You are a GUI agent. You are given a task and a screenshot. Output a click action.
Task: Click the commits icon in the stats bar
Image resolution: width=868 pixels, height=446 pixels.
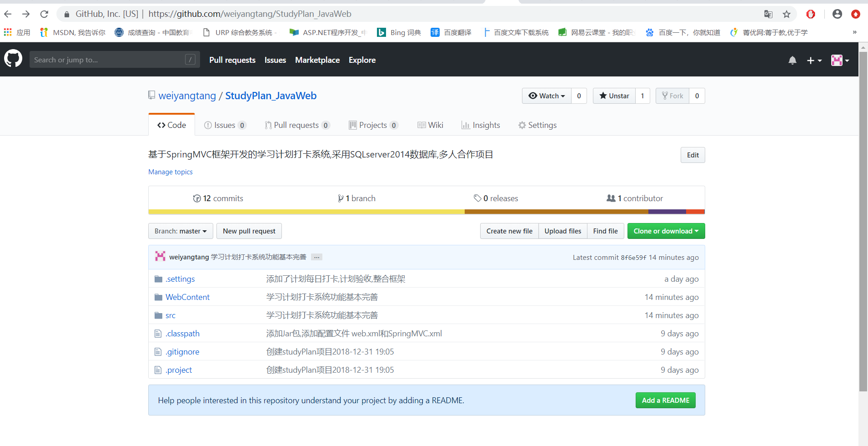tap(197, 198)
